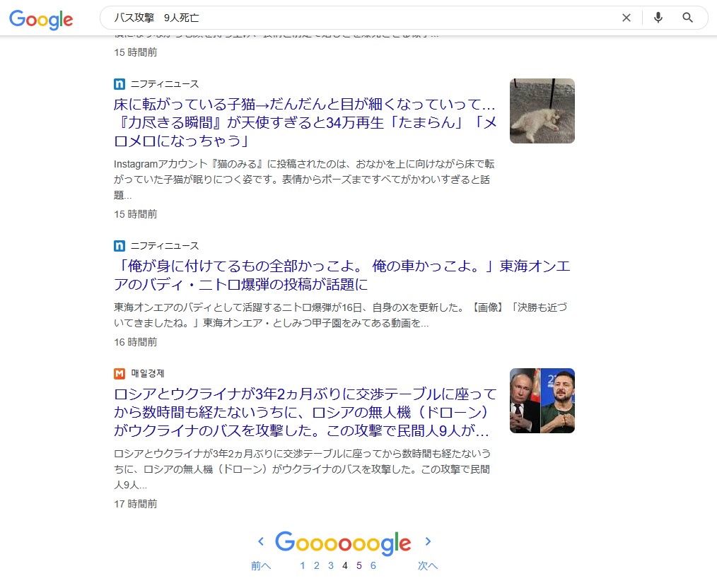Click the magnifying glass search icon
The width and height of the screenshot is (717, 588).
[687, 18]
